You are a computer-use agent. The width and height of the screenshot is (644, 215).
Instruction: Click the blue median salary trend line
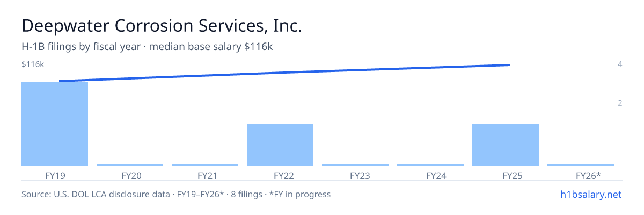coord(284,73)
